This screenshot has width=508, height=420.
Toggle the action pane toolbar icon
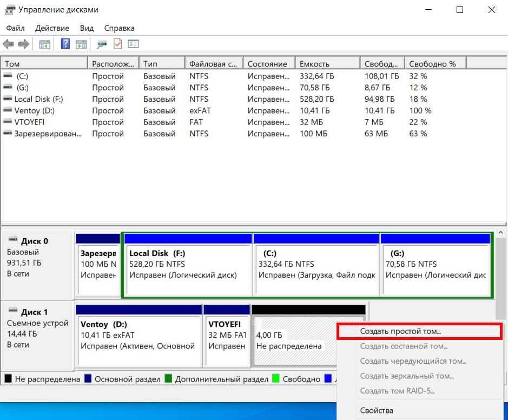[x=81, y=44]
